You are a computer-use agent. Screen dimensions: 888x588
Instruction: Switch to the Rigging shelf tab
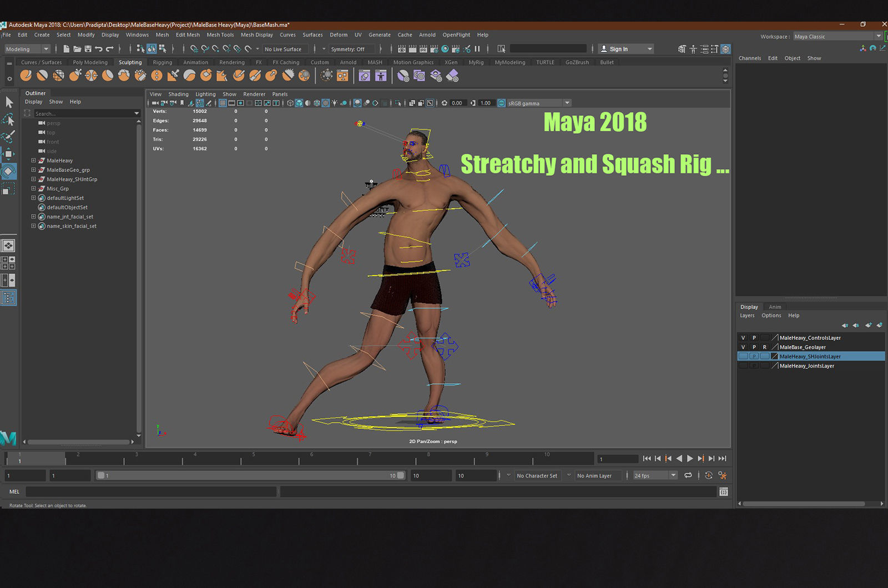tap(163, 63)
